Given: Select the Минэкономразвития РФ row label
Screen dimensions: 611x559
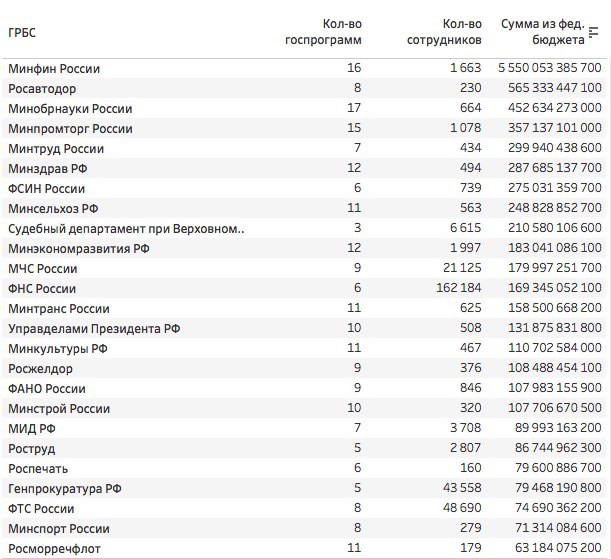Looking at the screenshot, I should point(79,249).
